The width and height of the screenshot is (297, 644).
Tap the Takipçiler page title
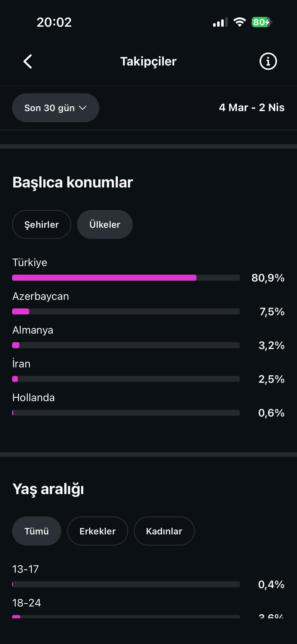point(148,61)
